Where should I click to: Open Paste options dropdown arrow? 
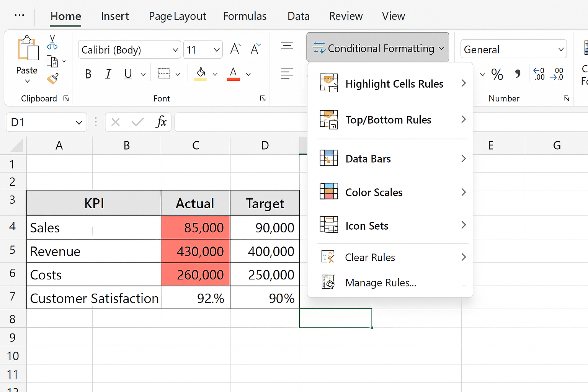(x=27, y=81)
